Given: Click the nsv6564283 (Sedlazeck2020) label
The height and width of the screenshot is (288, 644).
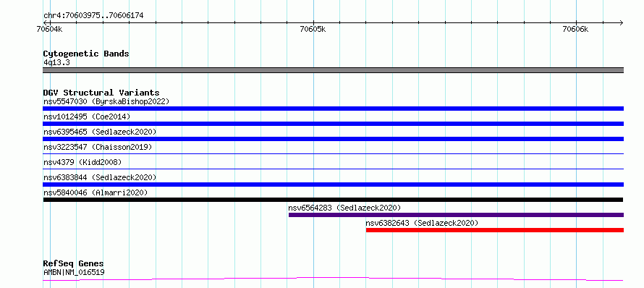Looking at the screenshot, I should click(344, 208).
